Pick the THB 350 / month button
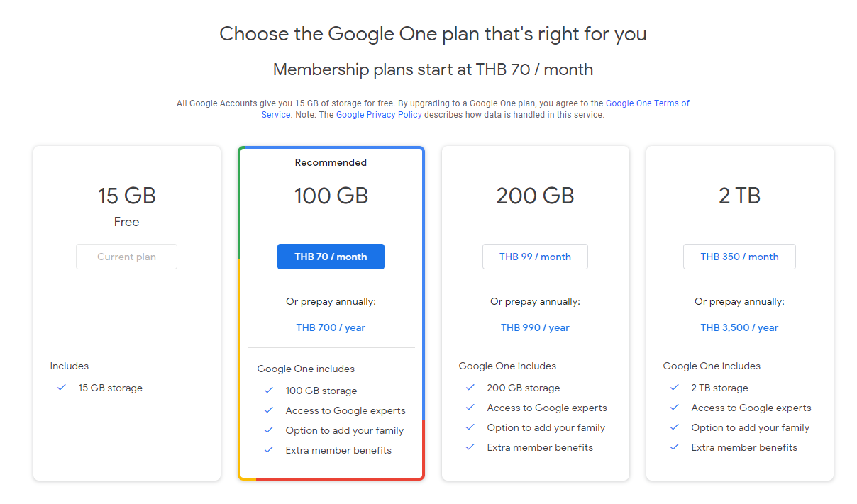857x504 pixels. tap(739, 257)
